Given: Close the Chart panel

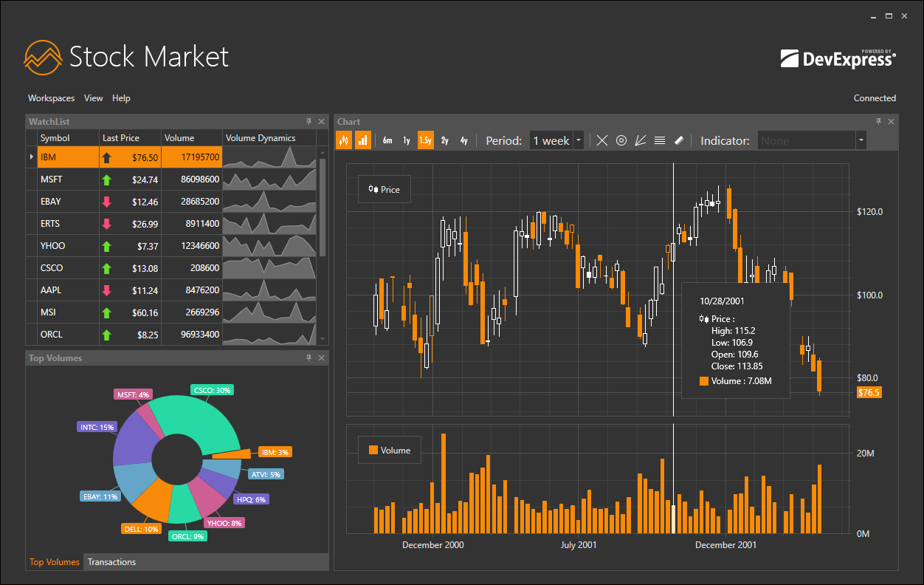Looking at the screenshot, I should pyautogui.click(x=891, y=121).
